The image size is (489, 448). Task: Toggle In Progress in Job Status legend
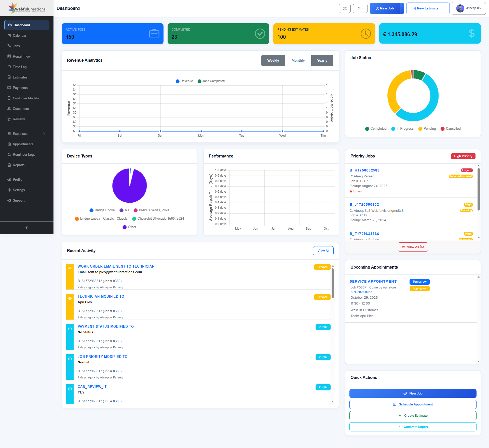click(x=402, y=129)
